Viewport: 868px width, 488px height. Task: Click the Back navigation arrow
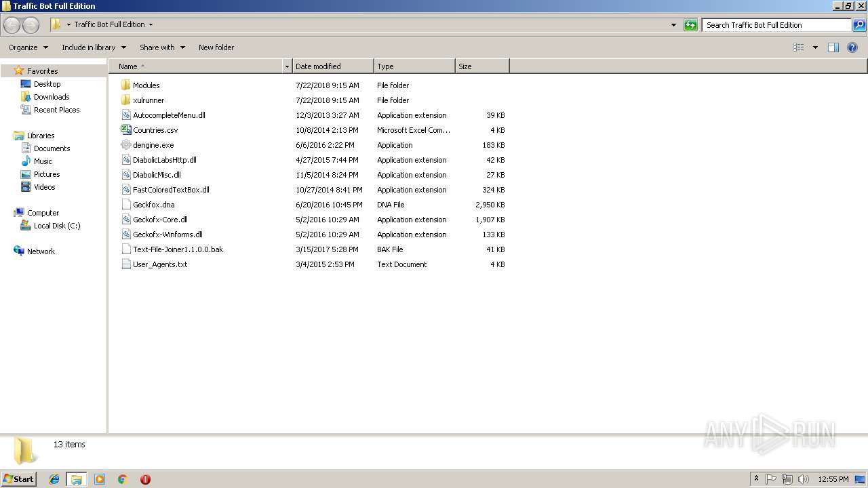(12, 25)
